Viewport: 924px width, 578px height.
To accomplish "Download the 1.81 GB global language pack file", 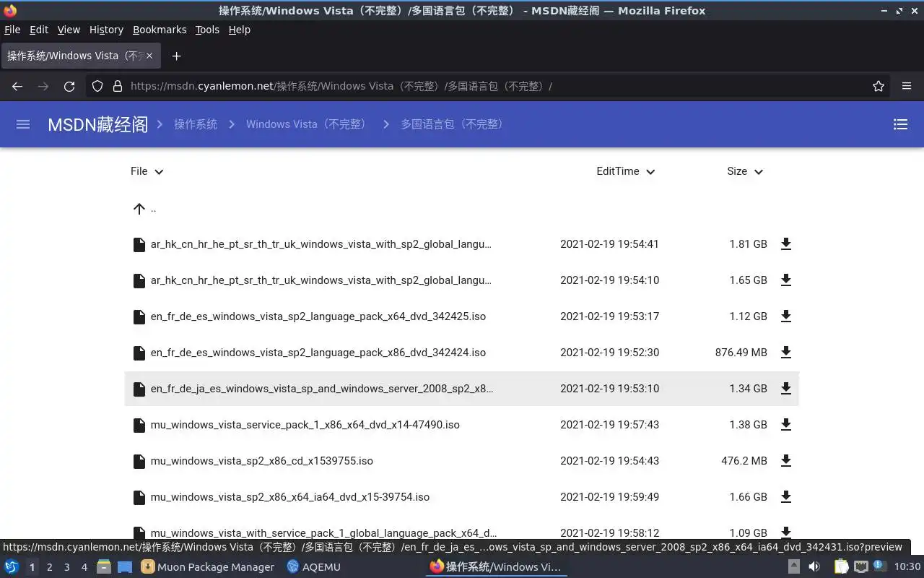I will pos(786,244).
